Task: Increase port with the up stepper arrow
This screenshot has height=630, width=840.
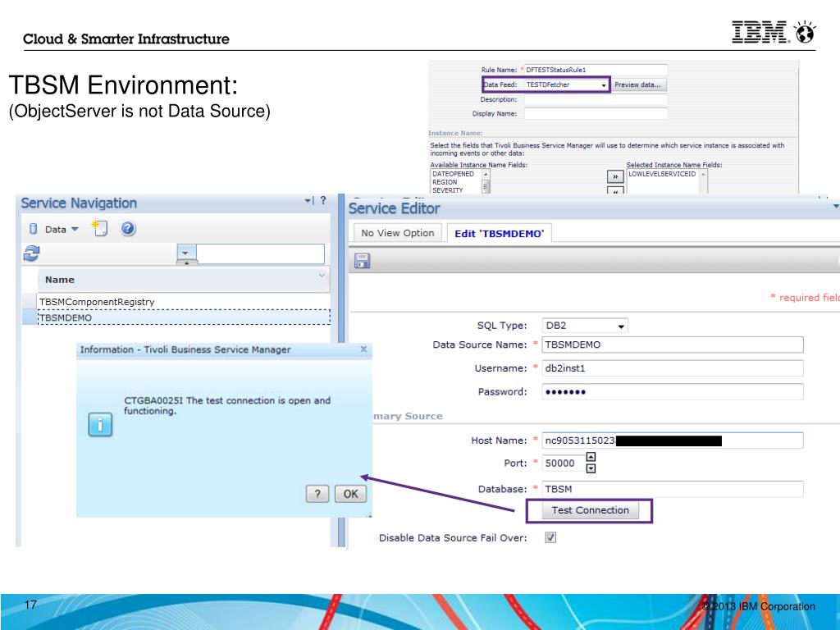Action: 591,457
